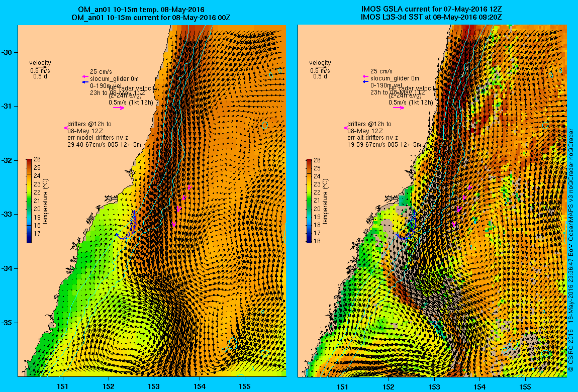Click 'IMOS L3S-3d SST at 08-May-2016 09:20Z' subtitle

point(431,17)
